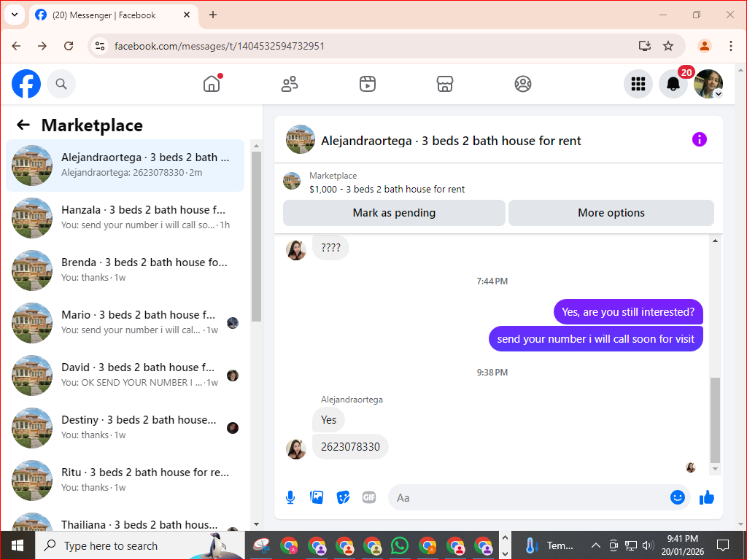
Task: Open the David conversation
Action: click(x=125, y=376)
